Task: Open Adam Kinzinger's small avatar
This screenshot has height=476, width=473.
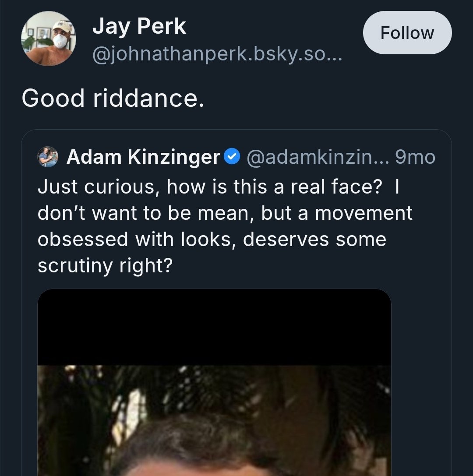Action: (48, 157)
